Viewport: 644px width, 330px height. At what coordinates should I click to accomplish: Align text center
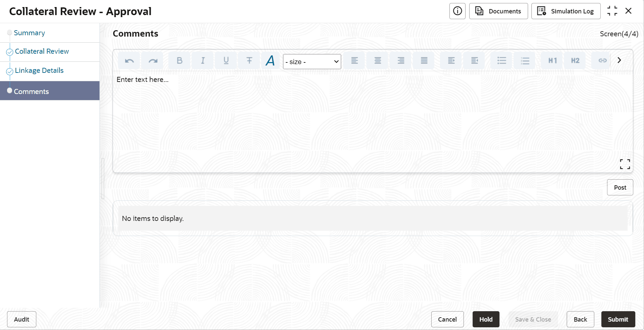point(377,61)
